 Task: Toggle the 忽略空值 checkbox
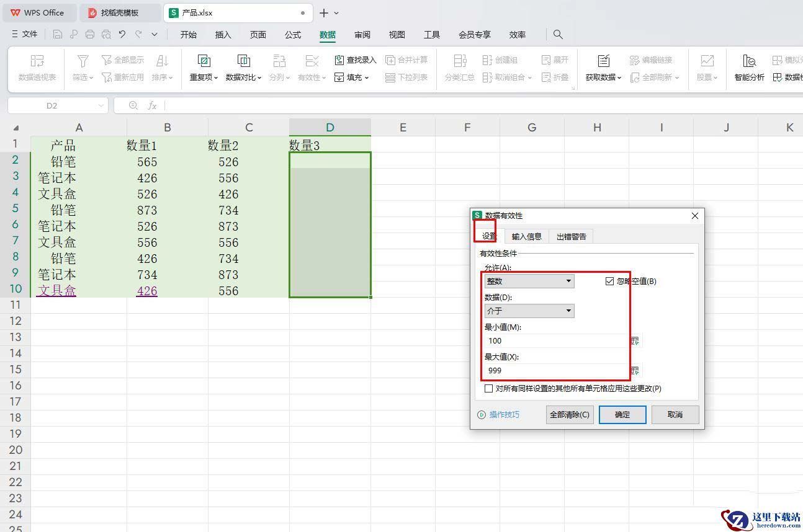(610, 282)
